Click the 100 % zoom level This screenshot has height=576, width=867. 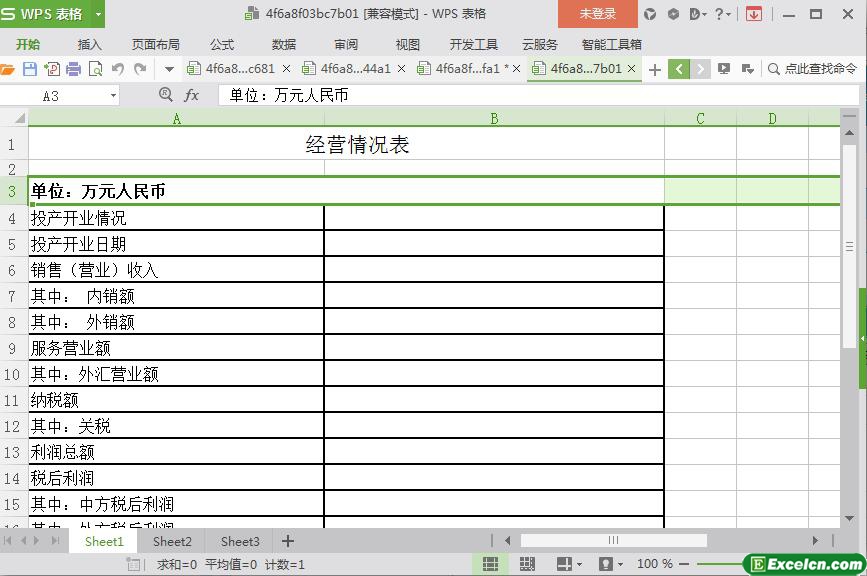[x=655, y=564]
